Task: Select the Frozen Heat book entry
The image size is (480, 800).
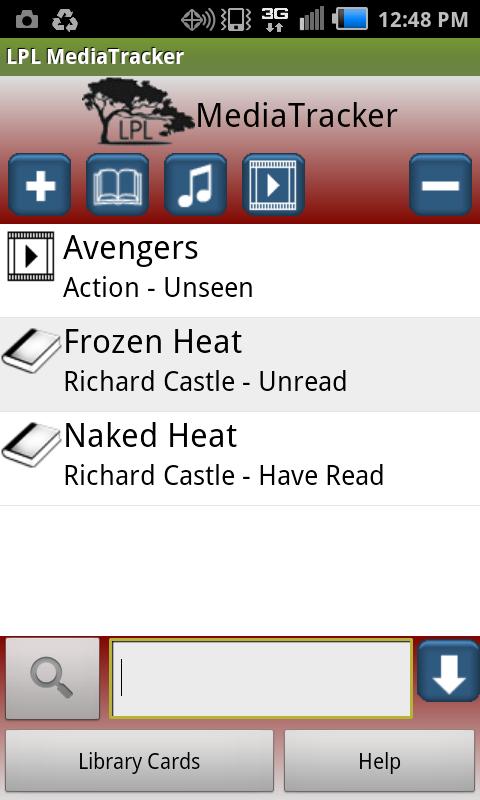Action: [240, 365]
